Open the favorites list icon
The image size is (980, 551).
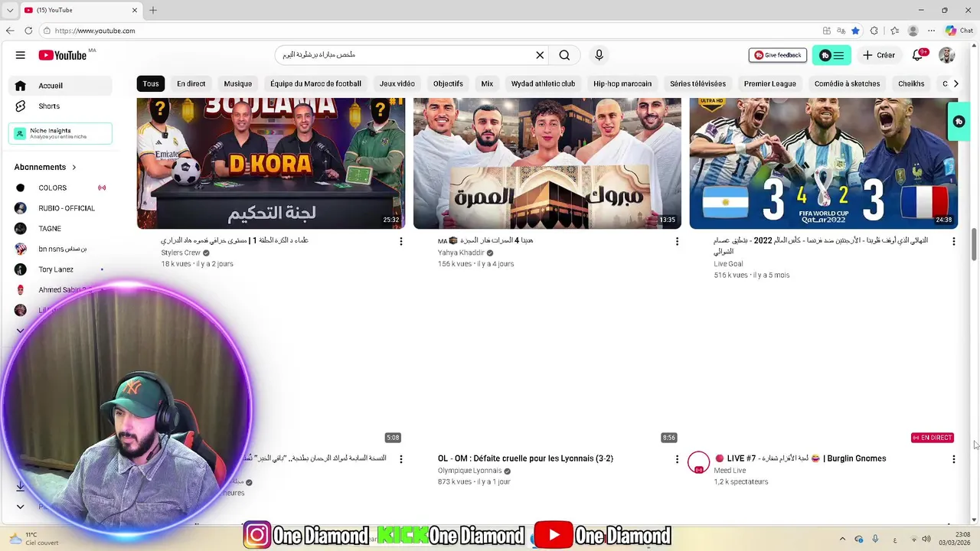(x=894, y=31)
